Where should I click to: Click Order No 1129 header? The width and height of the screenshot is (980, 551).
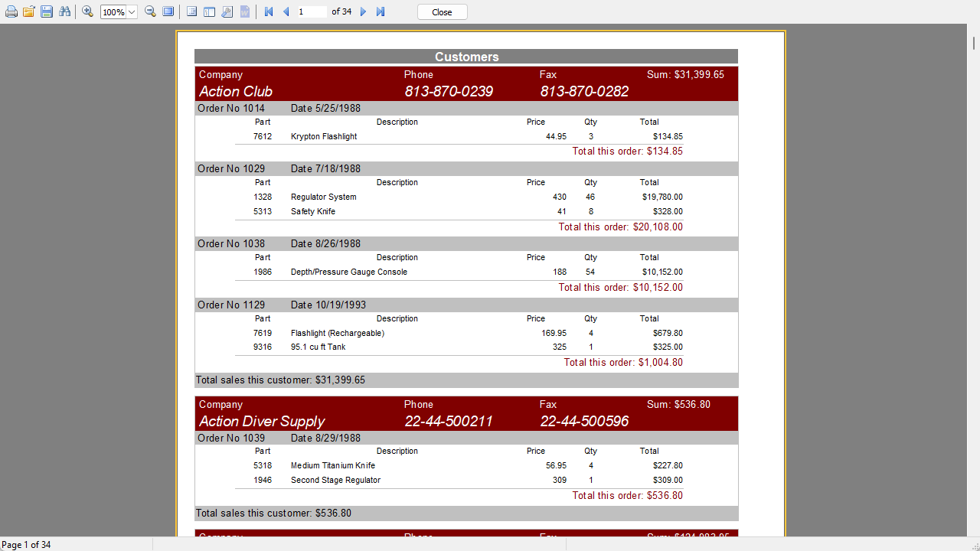[231, 305]
